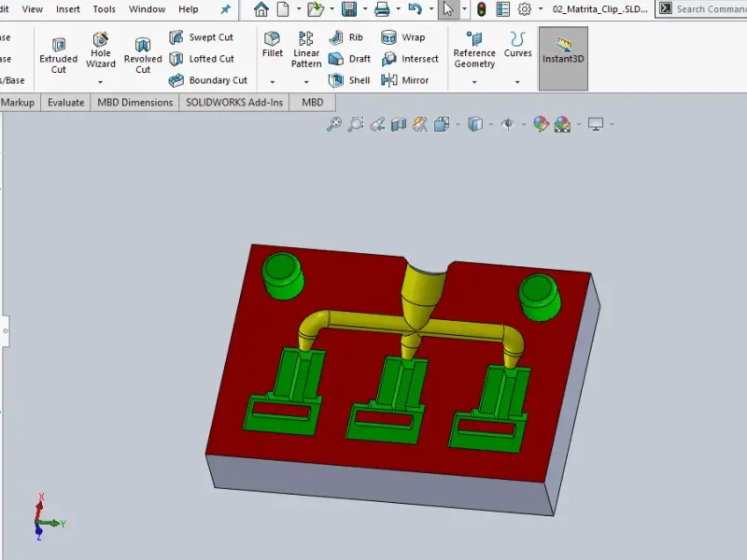Image resolution: width=747 pixels, height=560 pixels.
Task: Expand the Save button dropdown arrow
Action: pyautogui.click(x=365, y=9)
